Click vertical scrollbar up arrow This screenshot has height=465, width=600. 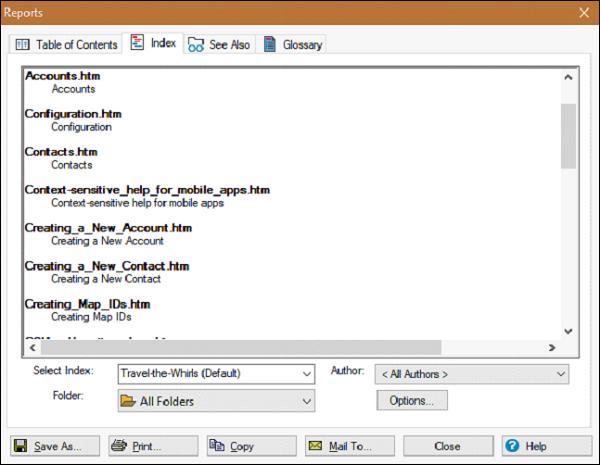coord(568,77)
